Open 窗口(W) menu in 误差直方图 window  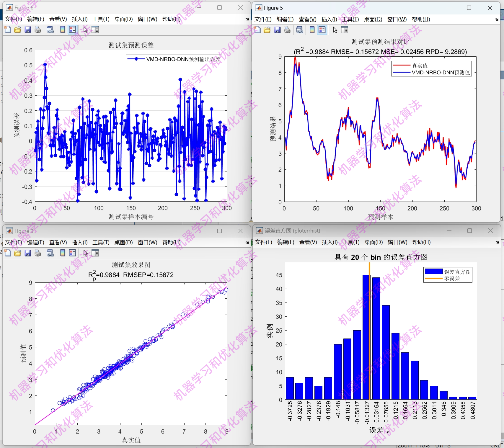(x=397, y=242)
